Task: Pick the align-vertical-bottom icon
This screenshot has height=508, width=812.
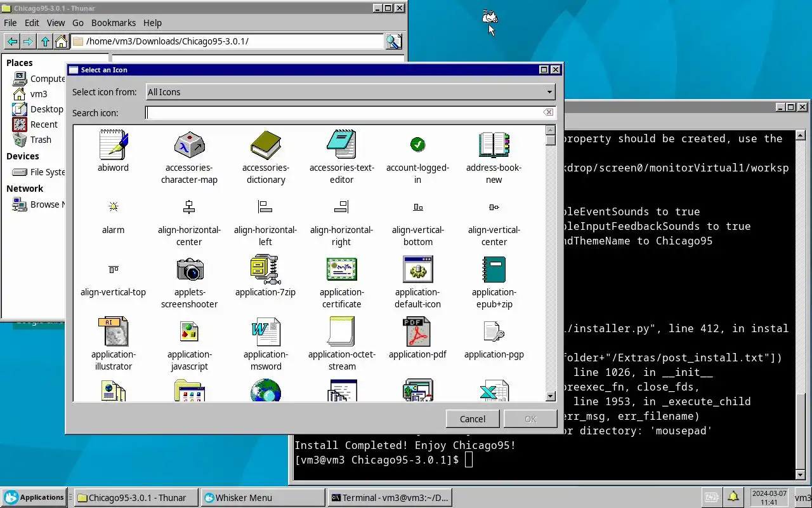Action: coord(418,207)
